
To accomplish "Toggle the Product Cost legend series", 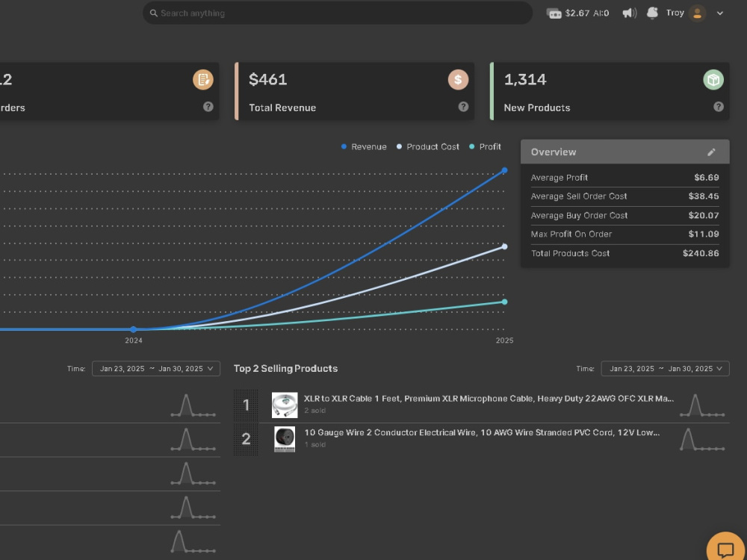I will [x=428, y=146].
